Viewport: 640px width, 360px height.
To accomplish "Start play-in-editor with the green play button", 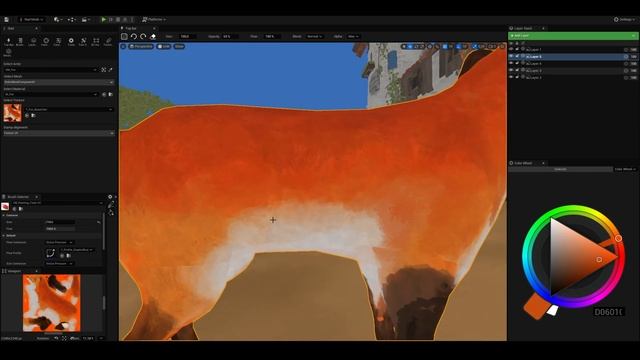I will [x=103, y=19].
